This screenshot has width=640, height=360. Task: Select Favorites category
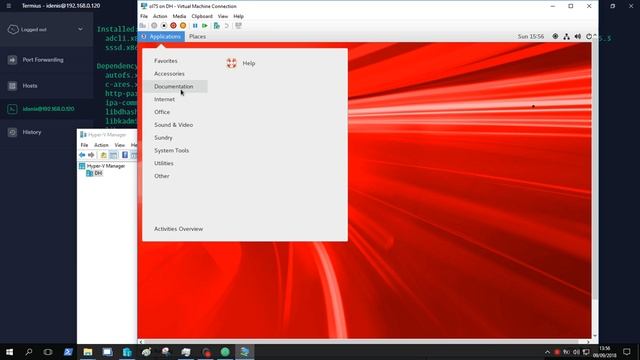[166, 61]
